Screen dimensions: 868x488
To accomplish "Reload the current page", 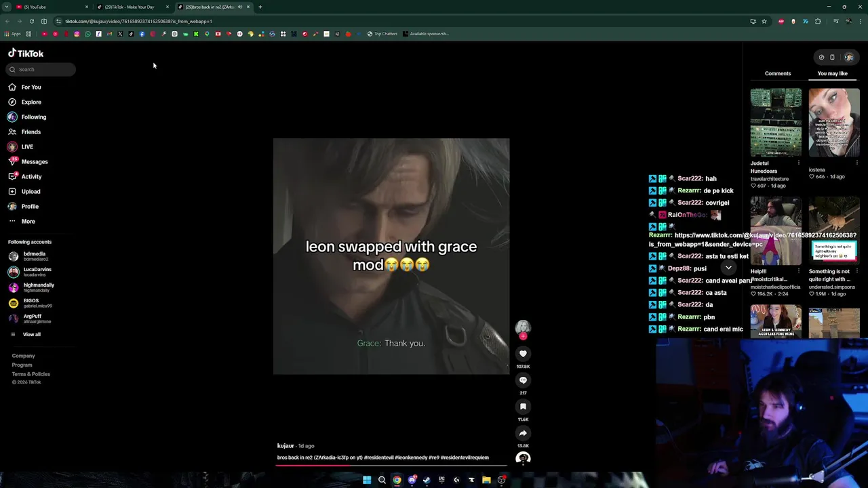I will pyautogui.click(x=31, y=21).
